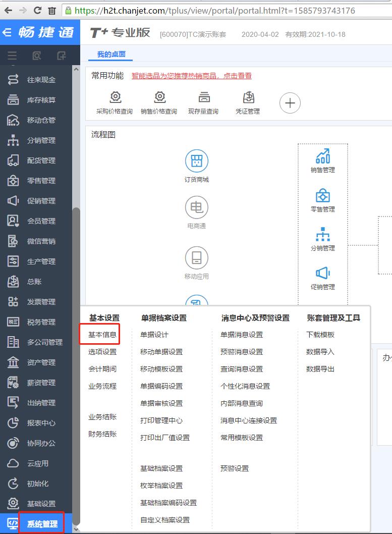
Task: Open 微信营销 sidebar icon
Action: pyautogui.click(x=13, y=241)
